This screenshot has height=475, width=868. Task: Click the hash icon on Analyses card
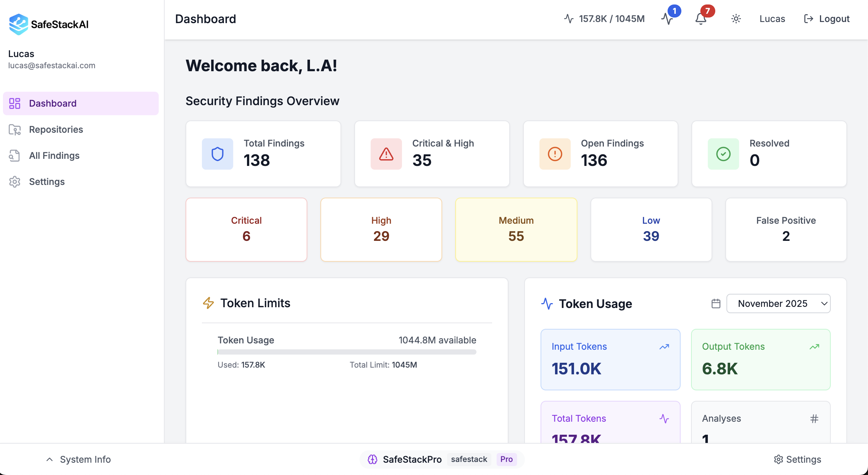pyautogui.click(x=814, y=419)
